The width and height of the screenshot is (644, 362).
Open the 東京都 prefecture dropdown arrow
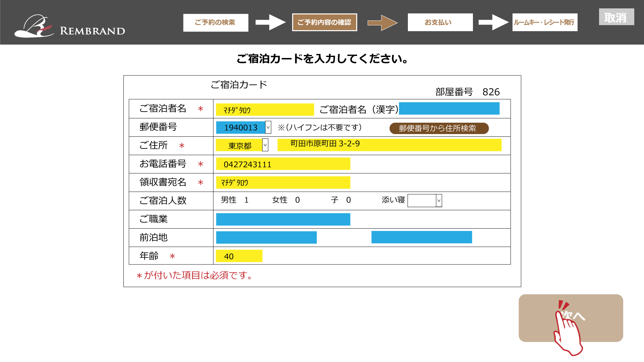[x=265, y=145]
